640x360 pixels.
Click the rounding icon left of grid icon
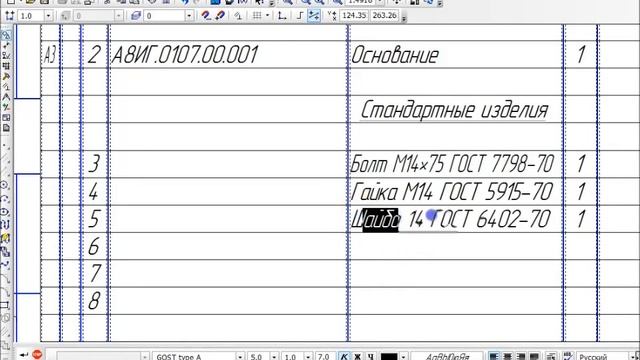(x=238, y=16)
